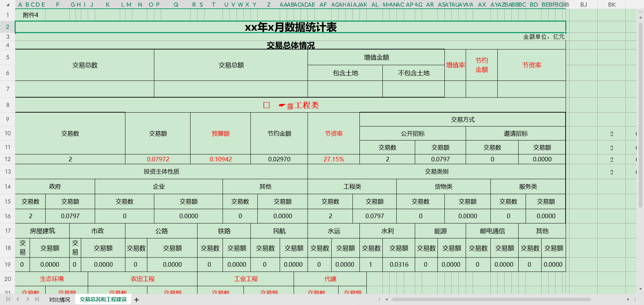Viewport: 644px width, 305px height.
Task: Select column Q header
Action: [x=176, y=5]
